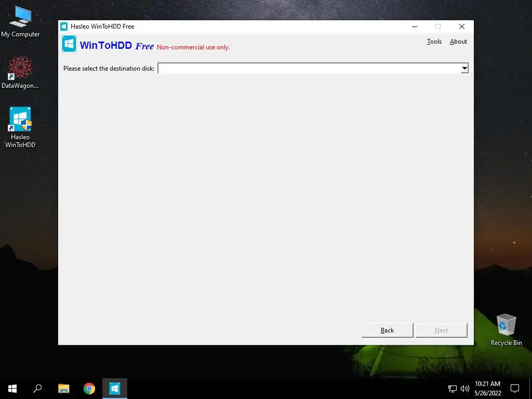Click the WinToHDD logo icon in header
Image resolution: width=532 pixels, height=399 pixels.
(69, 44)
